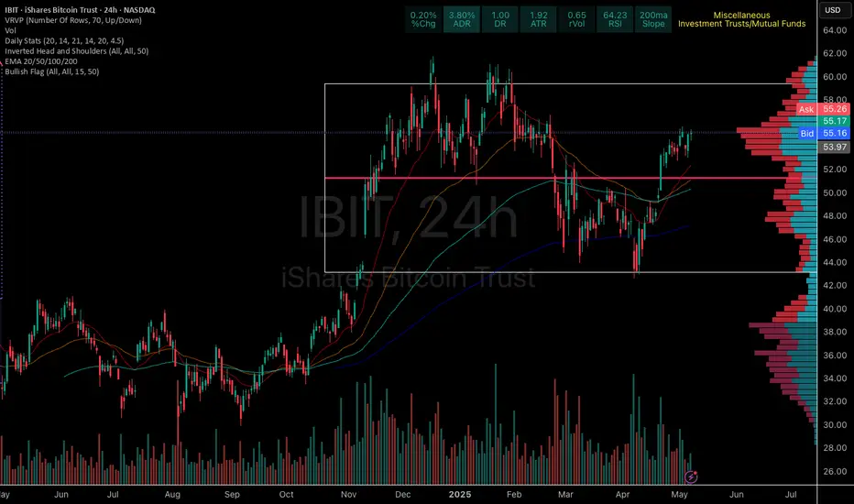854x504 pixels.
Task: Select the EMA 20/50/100/200 indicator legend
Action: pos(41,61)
